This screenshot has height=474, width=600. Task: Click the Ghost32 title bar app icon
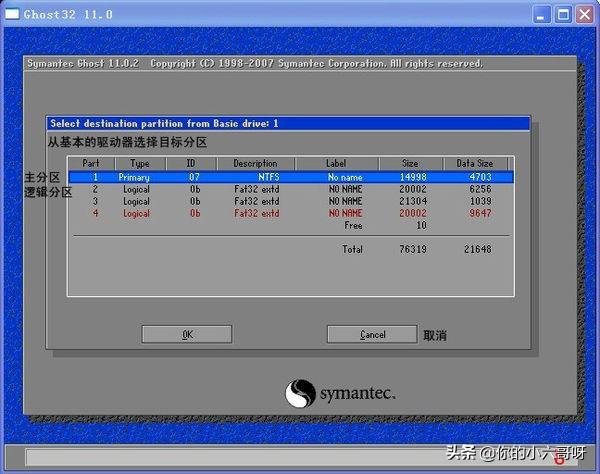12,14
